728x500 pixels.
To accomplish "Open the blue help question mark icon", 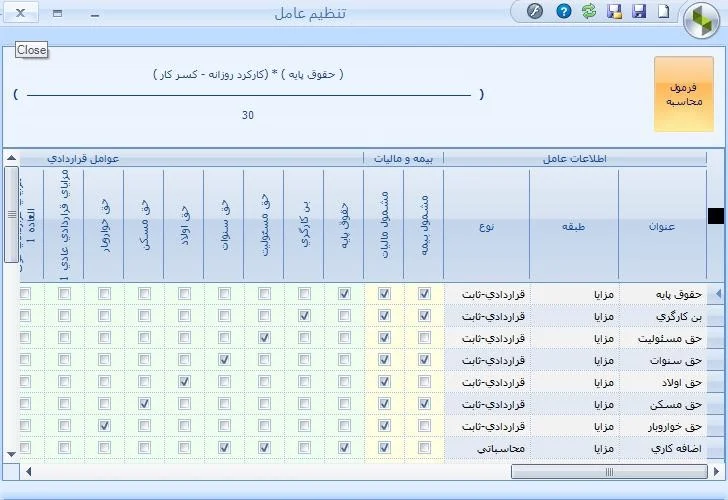I will pos(564,11).
